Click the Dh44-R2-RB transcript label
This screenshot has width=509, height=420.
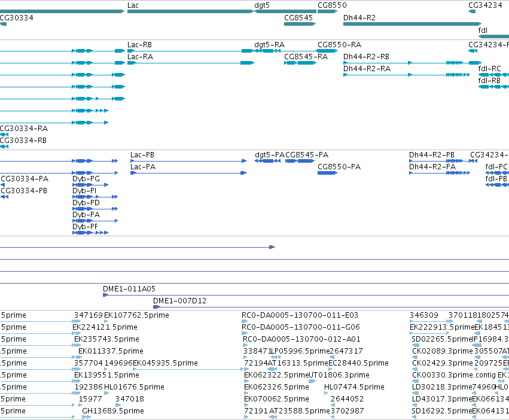point(366,57)
